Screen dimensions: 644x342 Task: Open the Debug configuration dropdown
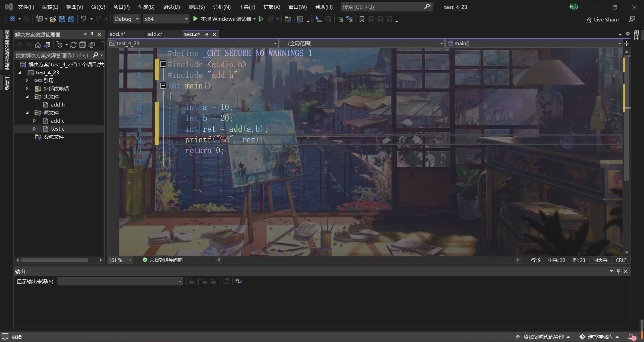point(127,19)
